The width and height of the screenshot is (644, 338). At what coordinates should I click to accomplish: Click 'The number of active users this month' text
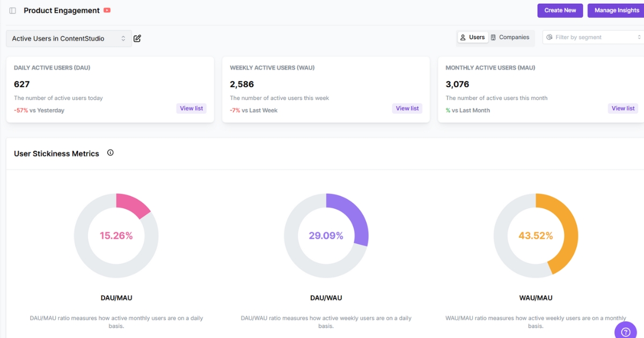[x=496, y=98]
